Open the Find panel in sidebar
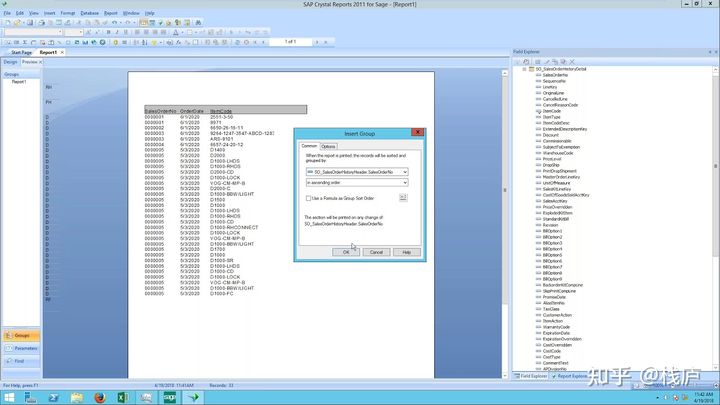The image size is (720, 405). pos(20,360)
